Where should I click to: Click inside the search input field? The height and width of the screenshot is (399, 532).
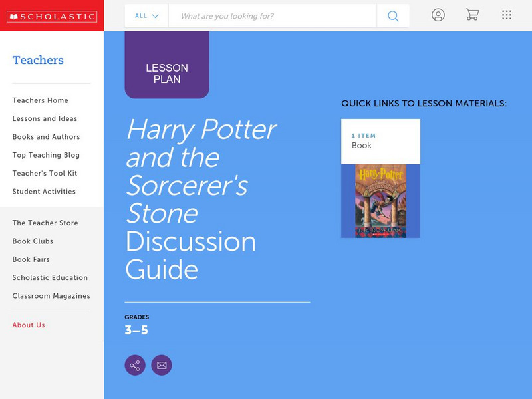click(x=266, y=15)
